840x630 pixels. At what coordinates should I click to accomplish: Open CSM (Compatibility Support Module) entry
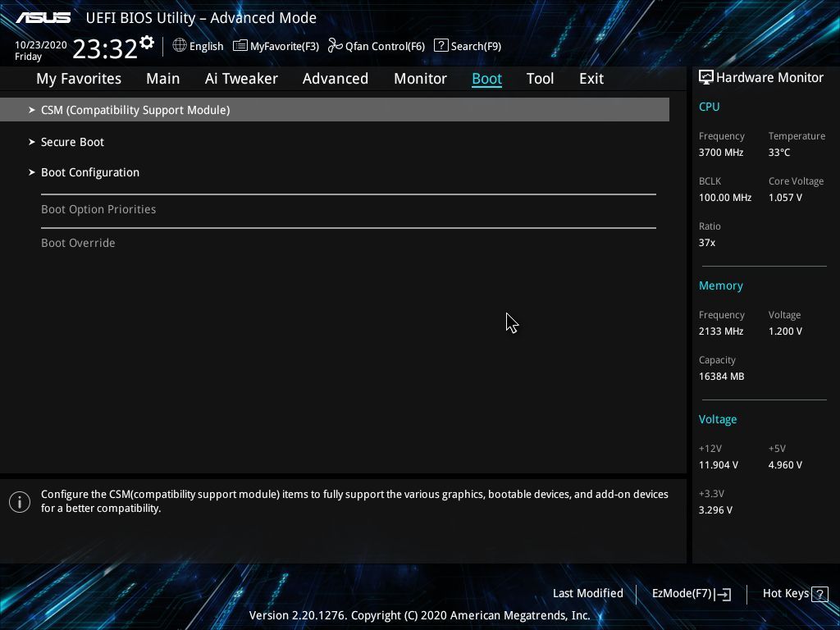[335, 109]
